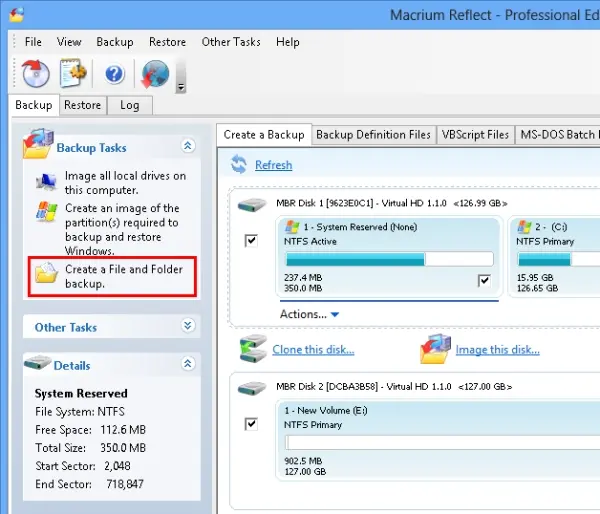Click the Clone this disk drives icon
The image size is (600, 514).
pos(253,349)
